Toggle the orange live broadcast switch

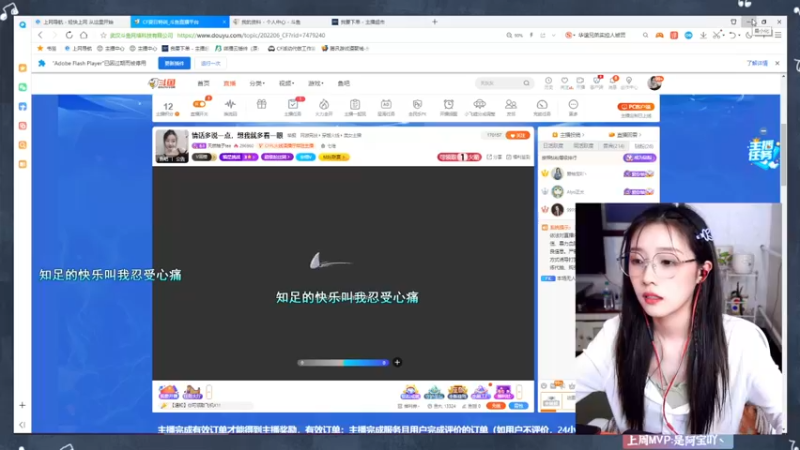(x=199, y=104)
